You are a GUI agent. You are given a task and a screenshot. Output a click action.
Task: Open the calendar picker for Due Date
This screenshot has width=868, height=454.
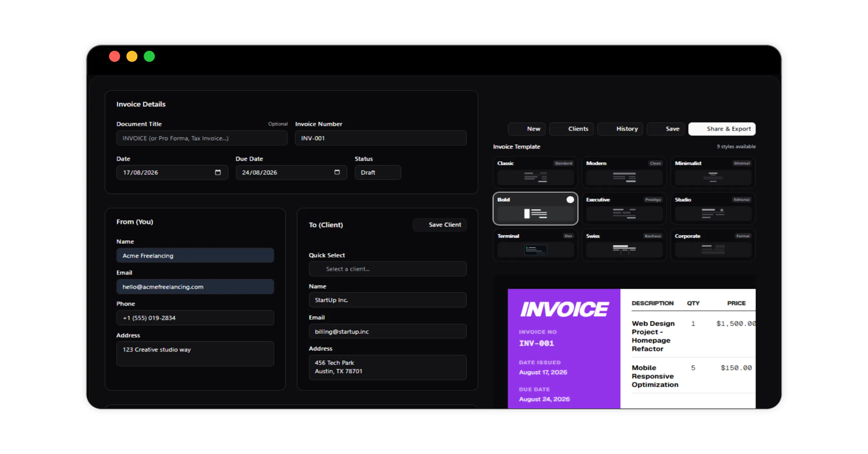[337, 172]
